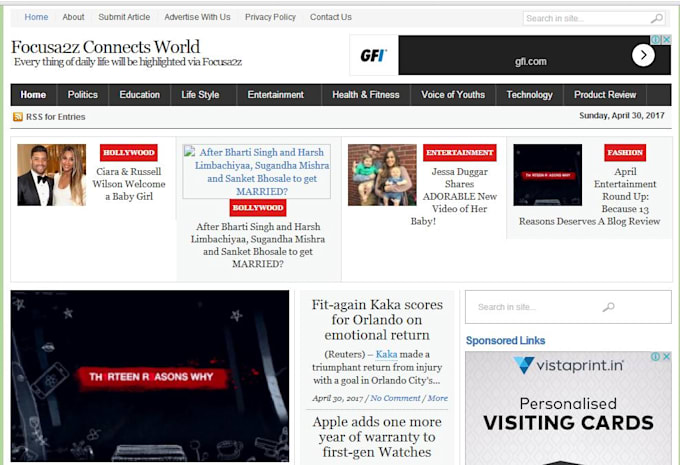Open AdChoices info on GFI ad
Screen dimensions: 680x465
656,39
